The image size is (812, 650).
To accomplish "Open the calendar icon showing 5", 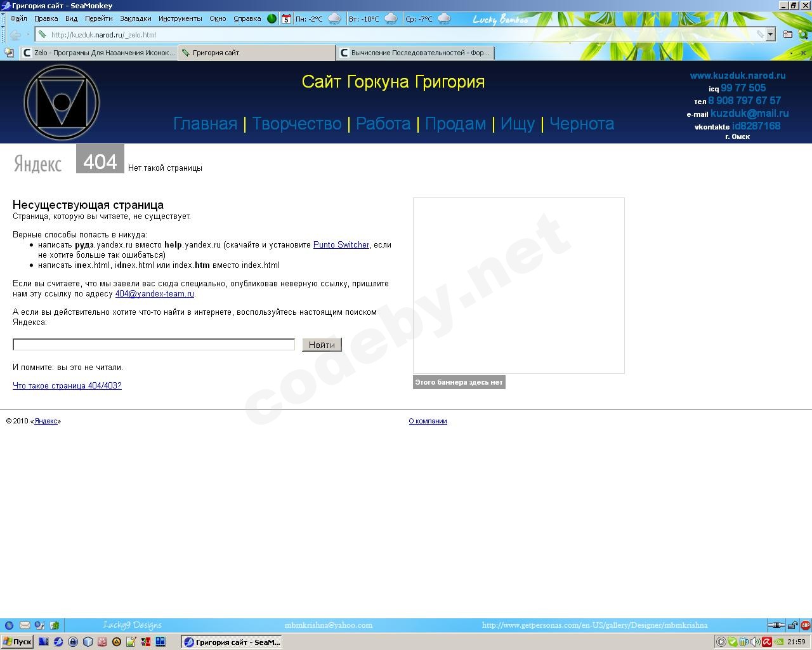I will (286, 18).
